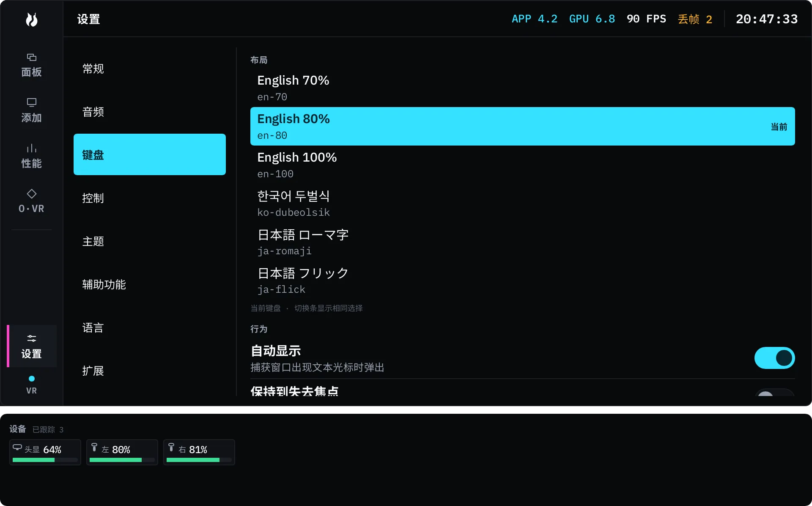
Task: Open the O·VR diamond sidebar icon
Action: click(32, 202)
